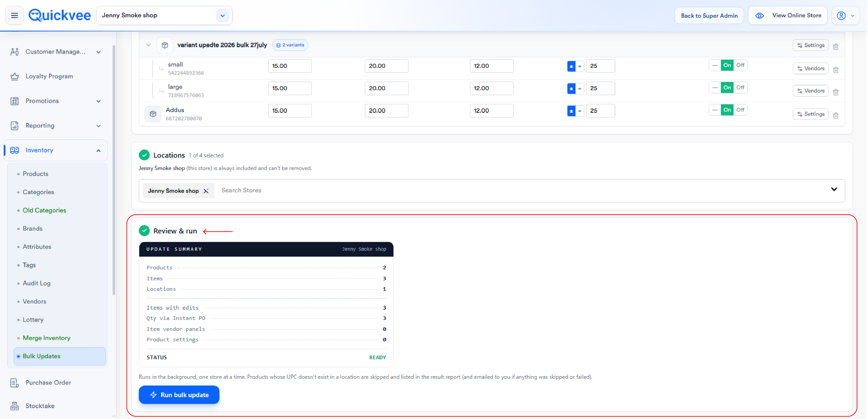Screen dimensions: 868x419
Task: Click the Customer Management sidebar icon
Action: click(x=14, y=52)
